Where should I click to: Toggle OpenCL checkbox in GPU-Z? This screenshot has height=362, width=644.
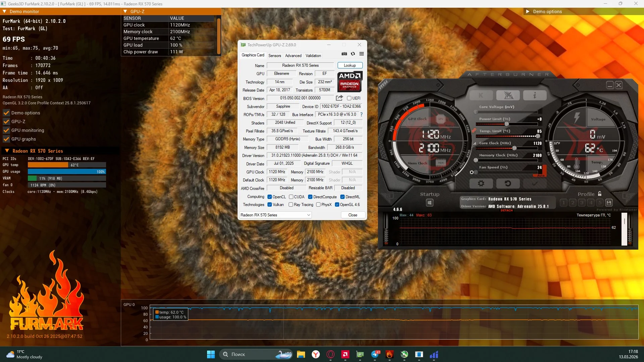point(269,197)
